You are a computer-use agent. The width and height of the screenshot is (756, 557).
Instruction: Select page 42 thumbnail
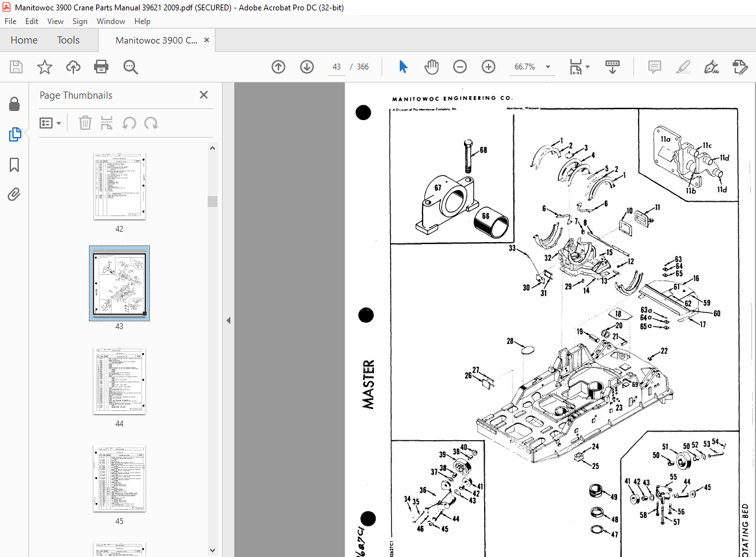click(119, 186)
